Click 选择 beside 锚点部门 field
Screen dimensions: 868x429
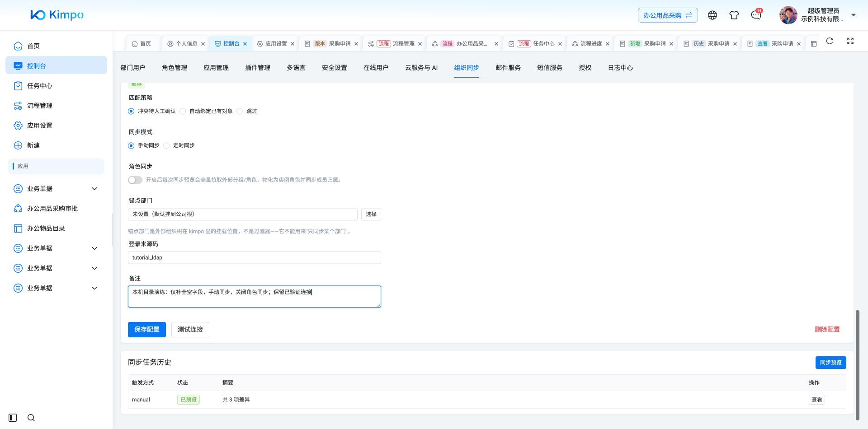[x=371, y=214]
